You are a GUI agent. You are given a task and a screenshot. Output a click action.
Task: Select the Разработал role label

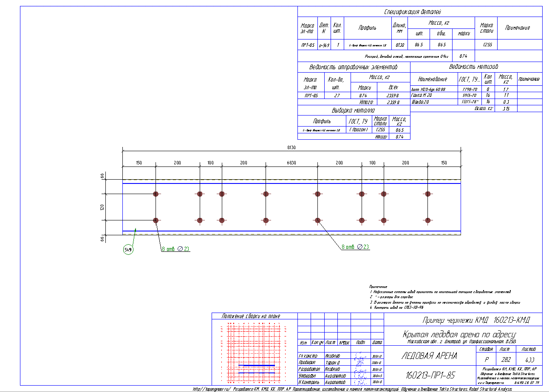(309, 369)
